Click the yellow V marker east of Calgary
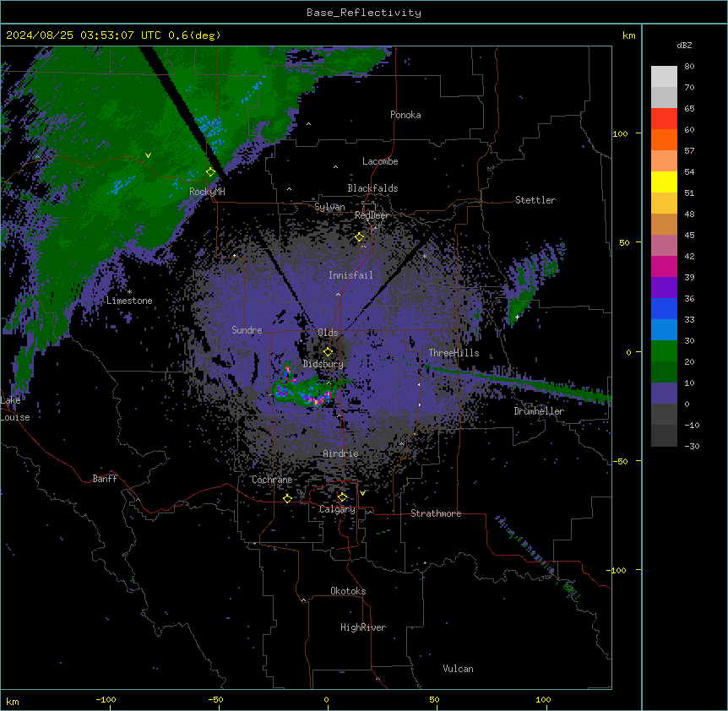The width and height of the screenshot is (728, 711). click(362, 493)
